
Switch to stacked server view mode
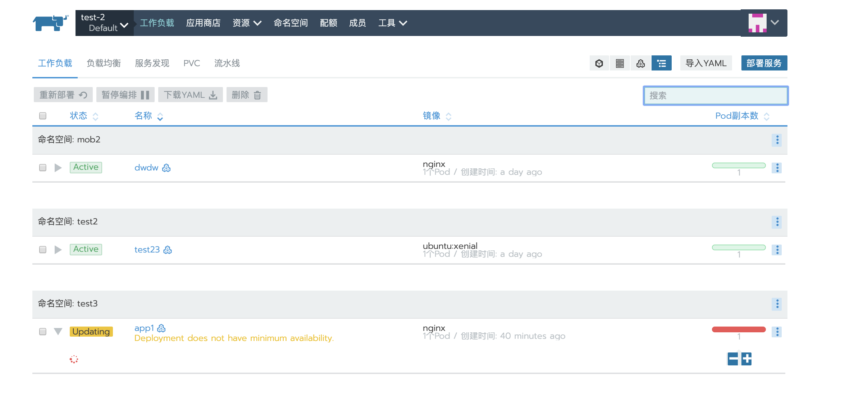[x=619, y=63]
